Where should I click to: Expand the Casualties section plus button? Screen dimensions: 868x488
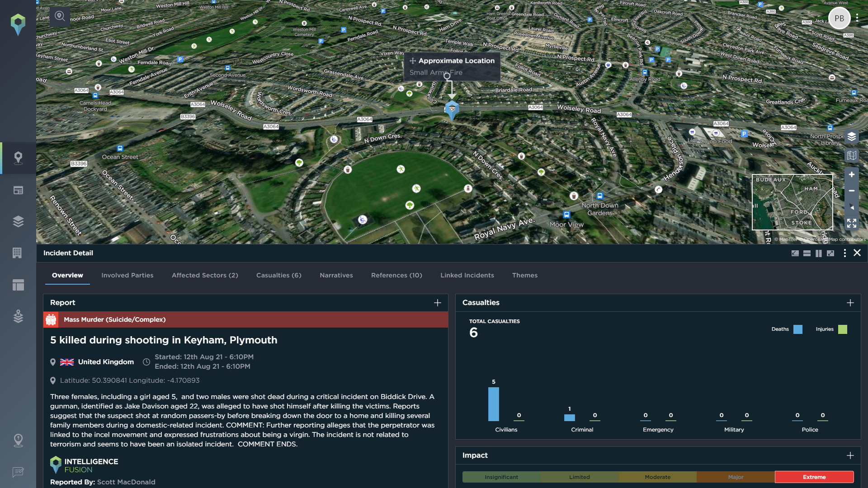(850, 301)
